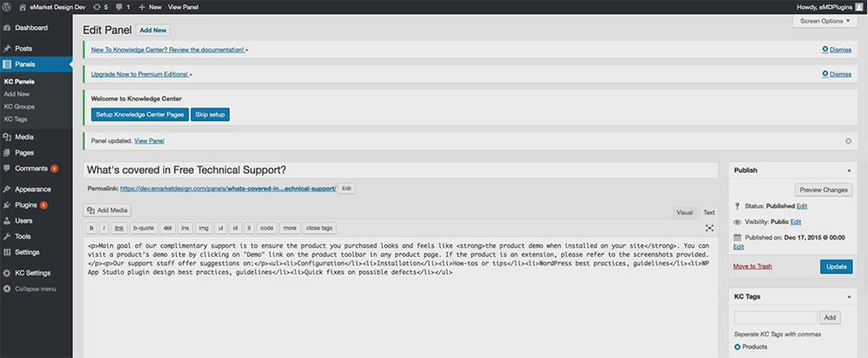Open Settings in the sidebar
The width and height of the screenshot is (868, 358).
tap(27, 252)
